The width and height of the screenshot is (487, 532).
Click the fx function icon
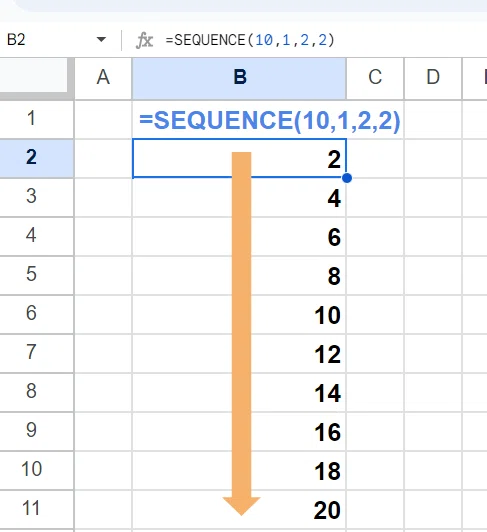click(x=144, y=40)
